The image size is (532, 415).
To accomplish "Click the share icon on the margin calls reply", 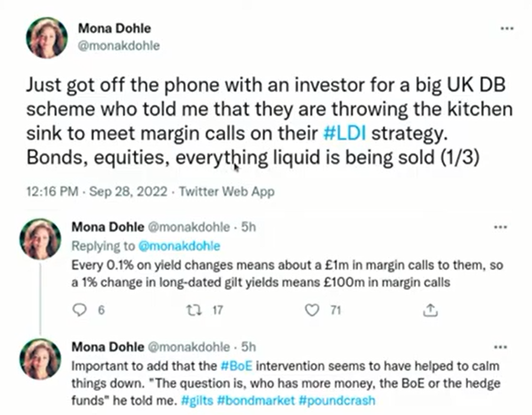I will point(430,310).
